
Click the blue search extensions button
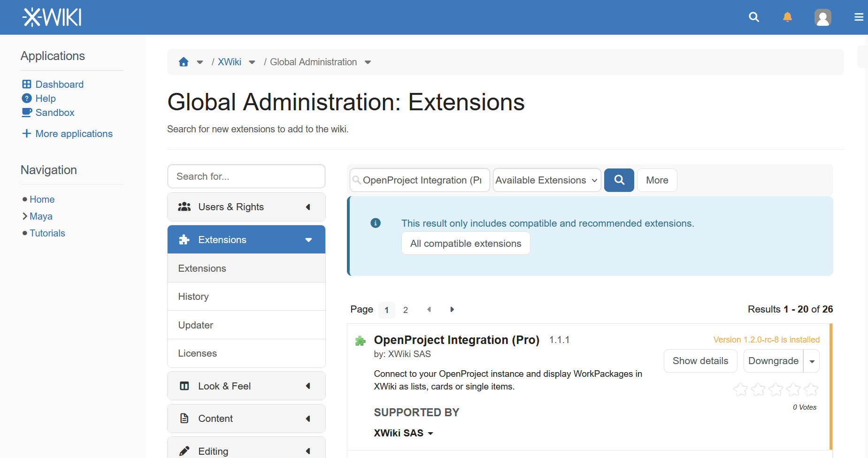click(619, 180)
